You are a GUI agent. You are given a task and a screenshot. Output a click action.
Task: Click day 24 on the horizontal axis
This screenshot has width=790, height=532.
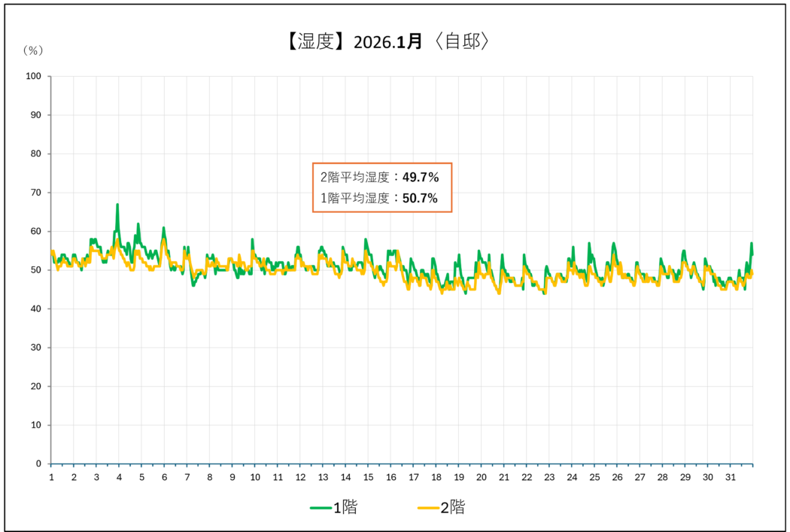pyautogui.click(x=572, y=478)
